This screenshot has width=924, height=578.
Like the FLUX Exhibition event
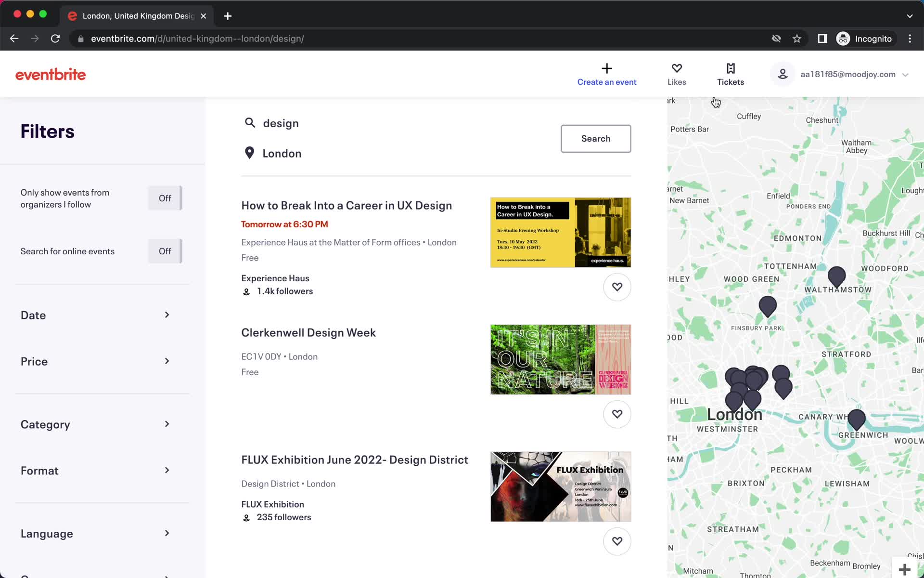tap(617, 541)
